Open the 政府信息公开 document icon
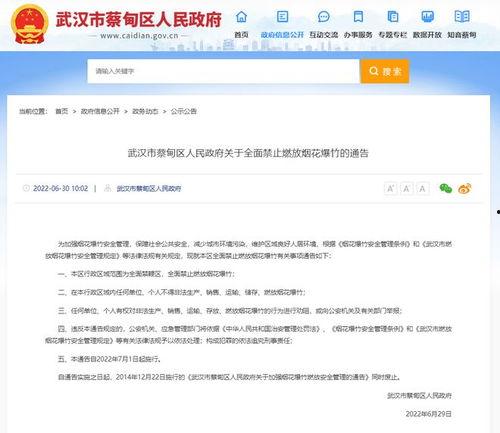The width and height of the screenshot is (500, 433). [x=282, y=16]
